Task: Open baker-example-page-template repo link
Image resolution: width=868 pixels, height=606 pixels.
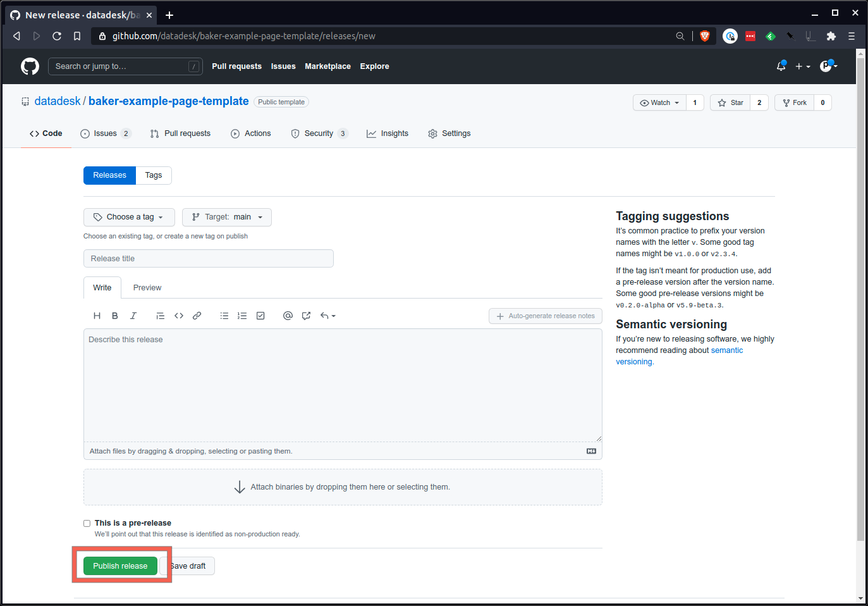Action: 169,101
